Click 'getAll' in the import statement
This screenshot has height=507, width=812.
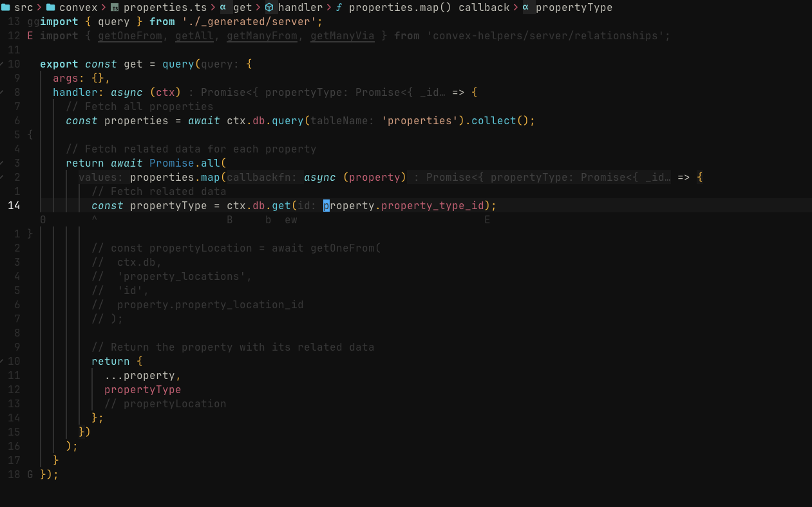(194, 36)
